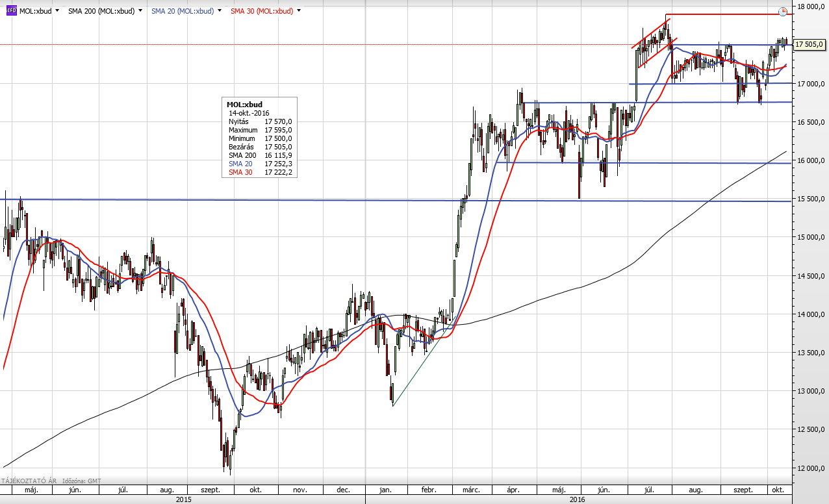Click the 2016 year label
Image resolution: width=829 pixels, height=504 pixels.
(578, 499)
